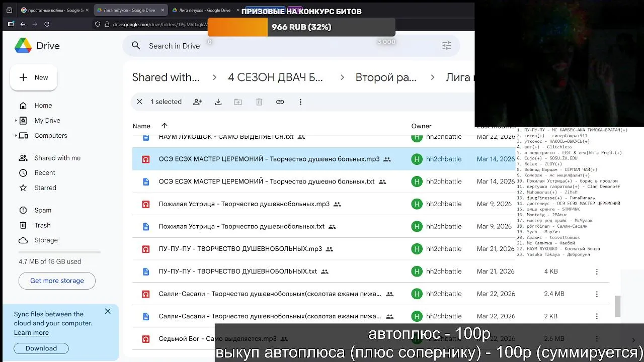Screen dimensions: 644x362
Task: Sort by the Name column header
Action: pos(141,126)
